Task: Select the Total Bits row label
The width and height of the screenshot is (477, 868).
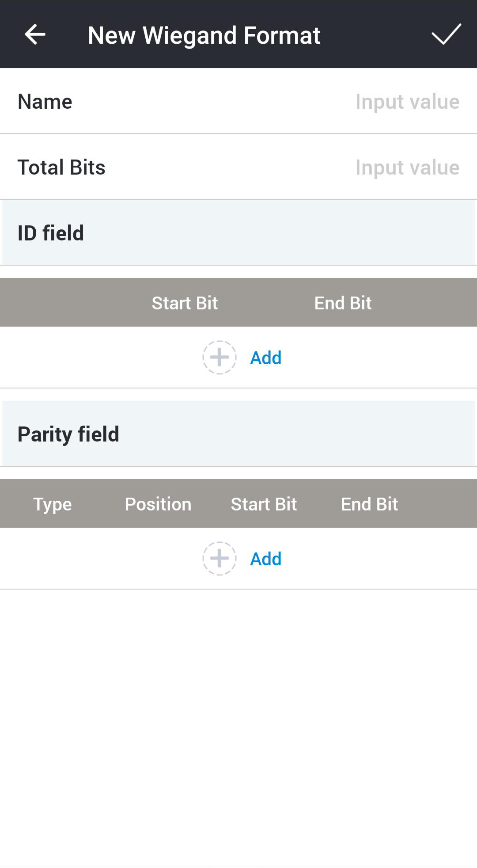Action: (61, 168)
